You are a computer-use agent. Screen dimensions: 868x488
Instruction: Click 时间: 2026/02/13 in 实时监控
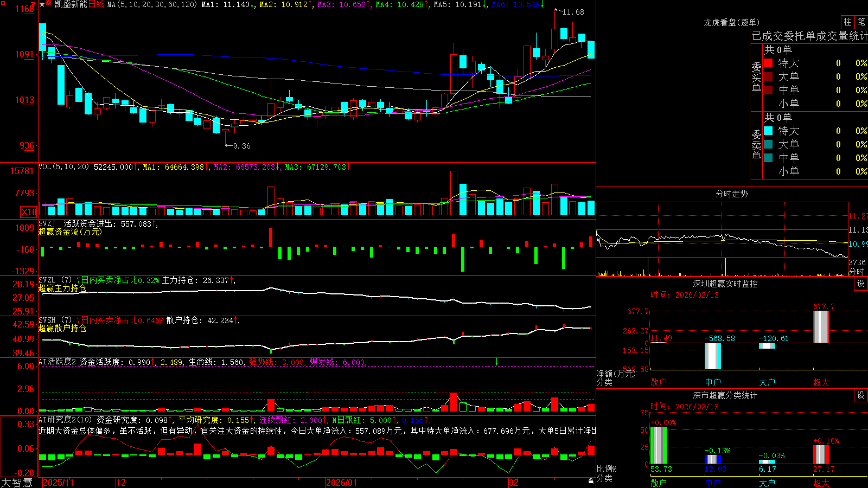point(685,295)
